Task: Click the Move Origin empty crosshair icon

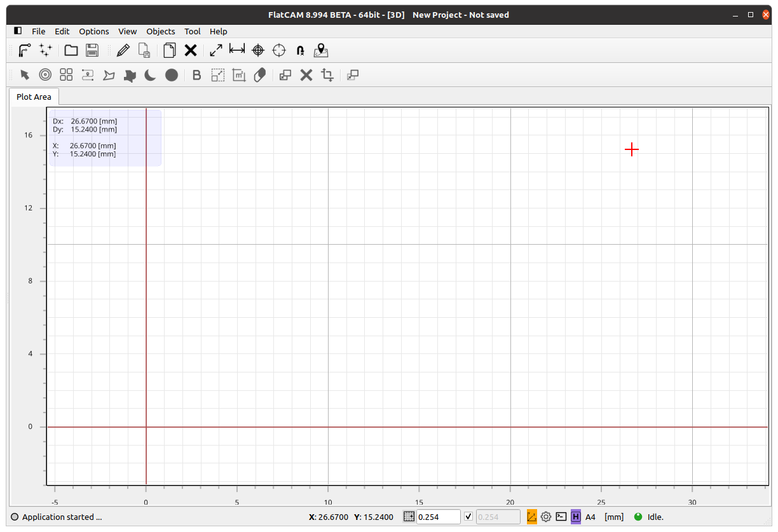Action: click(x=279, y=50)
